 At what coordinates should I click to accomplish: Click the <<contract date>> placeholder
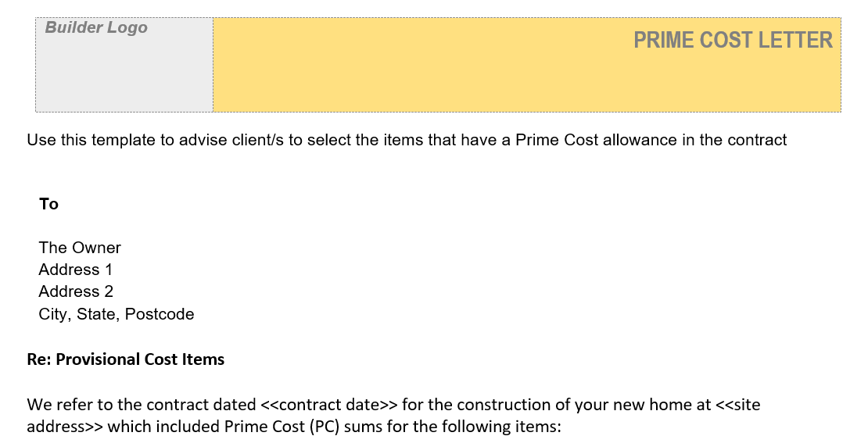pos(329,405)
